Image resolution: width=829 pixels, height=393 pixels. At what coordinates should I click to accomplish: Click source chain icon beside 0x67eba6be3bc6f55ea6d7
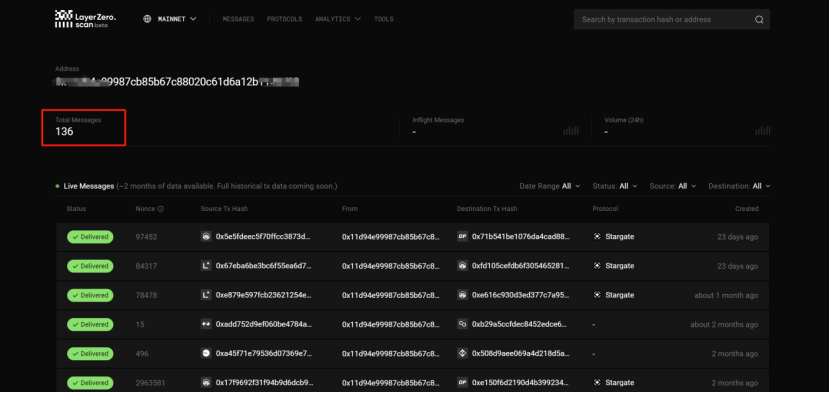click(206, 266)
